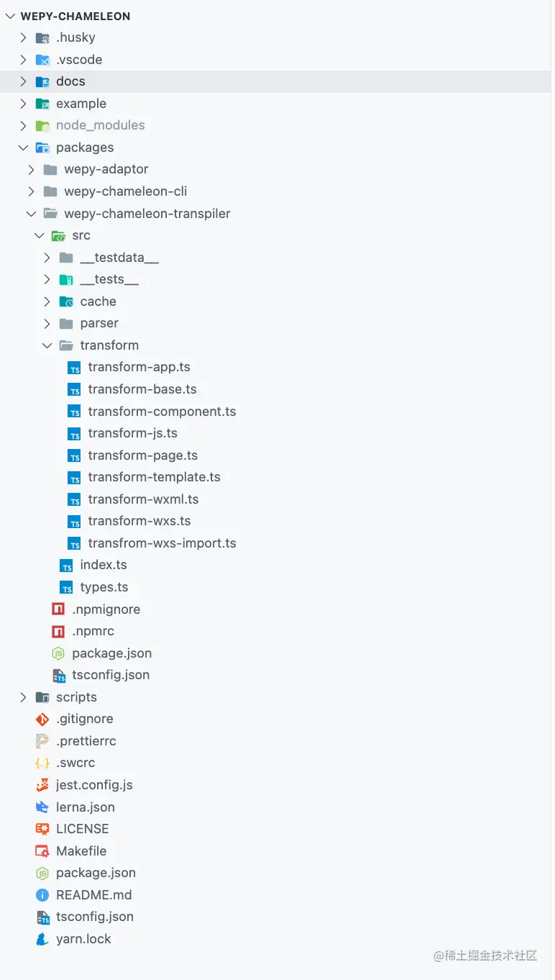The image size is (555, 980).
Task: Click the Makefile icon
Action: (x=42, y=851)
